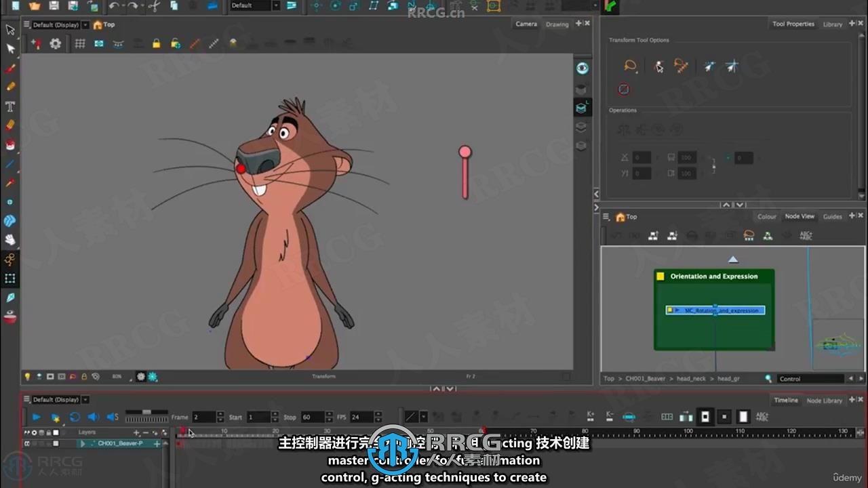Click the Frame number field
The image size is (868, 488).
[x=203, y=418]
